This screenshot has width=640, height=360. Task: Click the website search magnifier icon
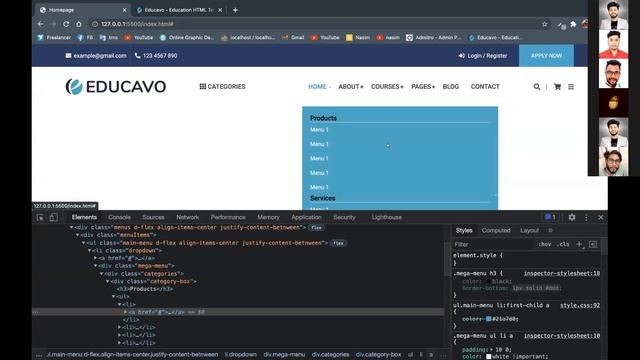click(537, 87)
